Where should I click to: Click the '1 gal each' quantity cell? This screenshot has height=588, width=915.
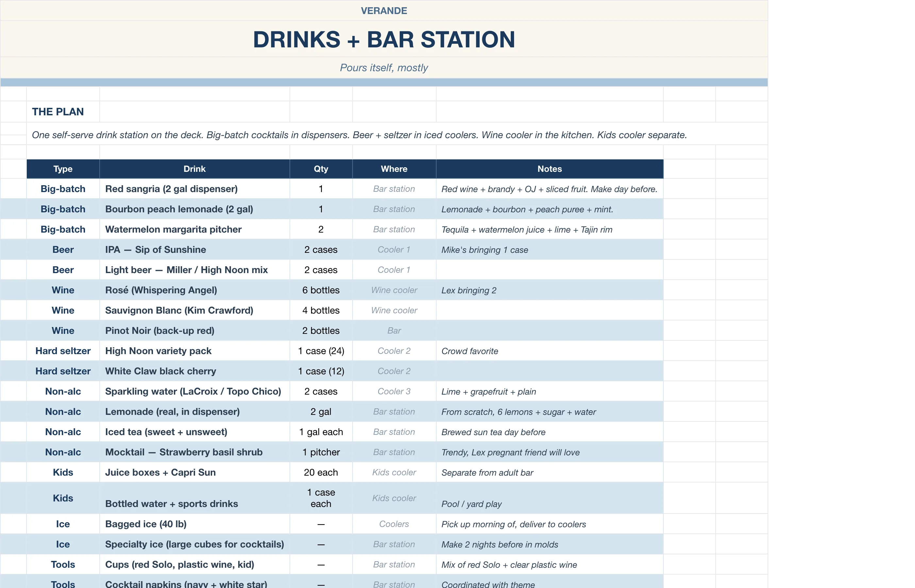coord(321,432)
